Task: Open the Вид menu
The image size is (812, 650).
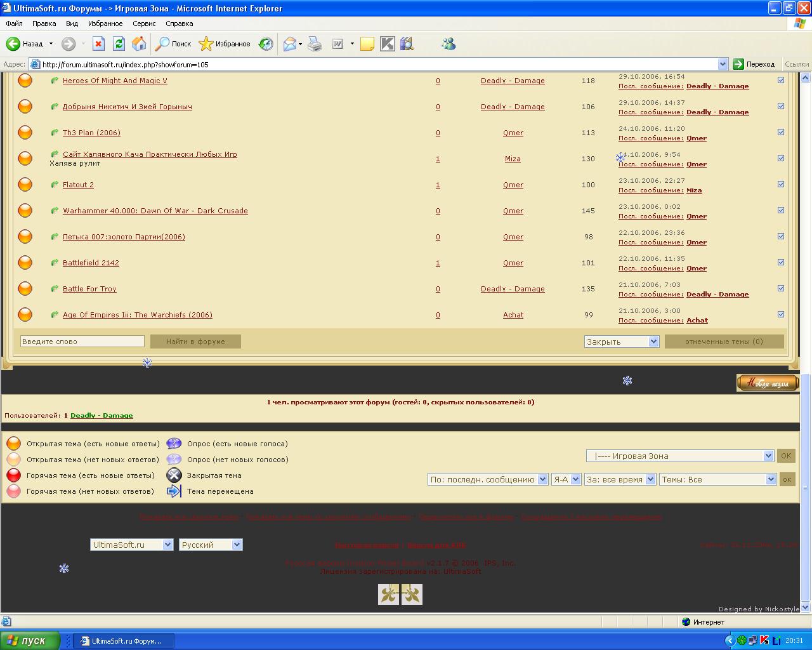Action: click(72, 23)
